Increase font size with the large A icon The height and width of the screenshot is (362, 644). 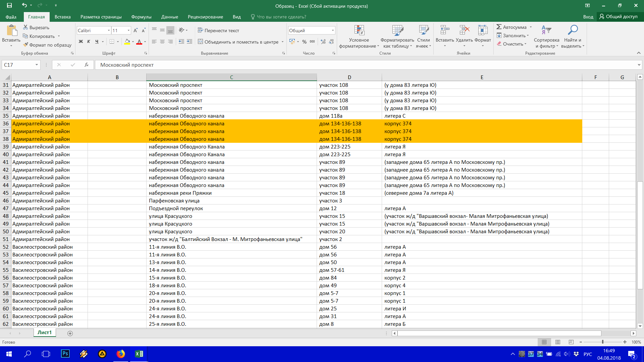tap(136, 31)
